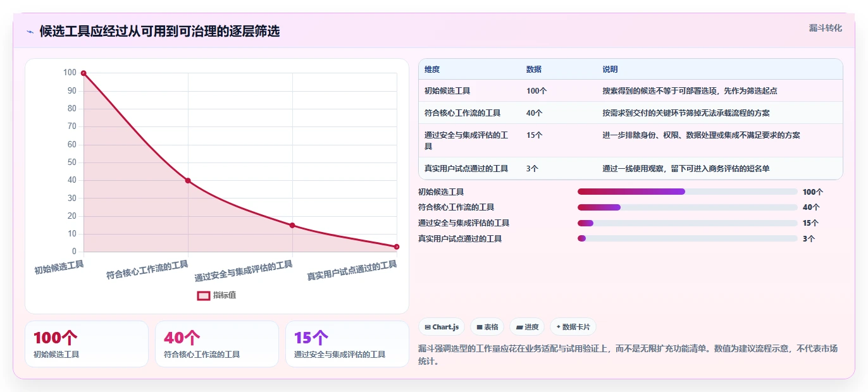Click the 3个 value beside progress bar
868x392 pixels.
tap(809, 238)
